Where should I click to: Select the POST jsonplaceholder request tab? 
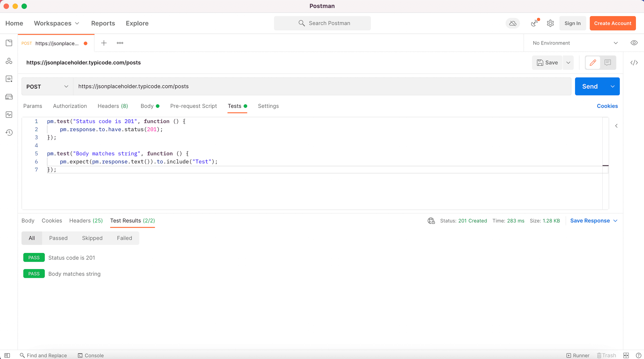click(x=56, y=43)
